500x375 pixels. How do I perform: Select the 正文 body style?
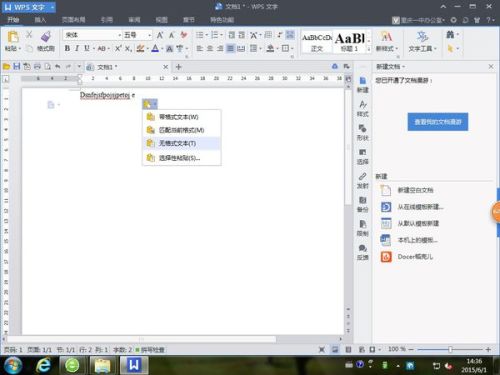[x=317, y=42]
